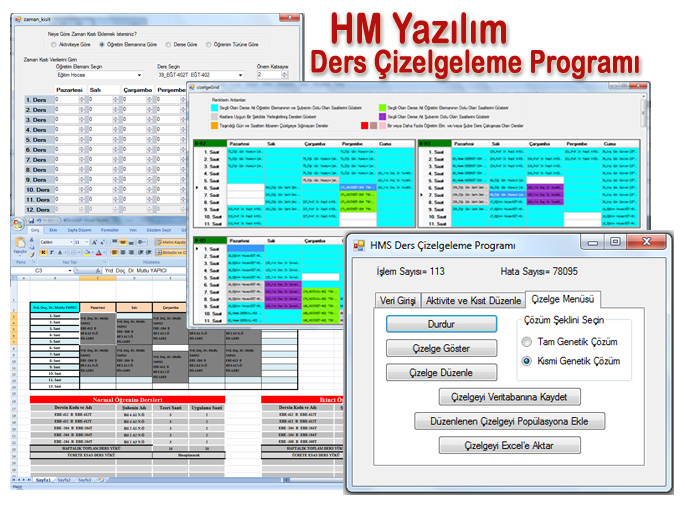
Task: Click the middle align icon in Excel
Action: pos(123,242)
